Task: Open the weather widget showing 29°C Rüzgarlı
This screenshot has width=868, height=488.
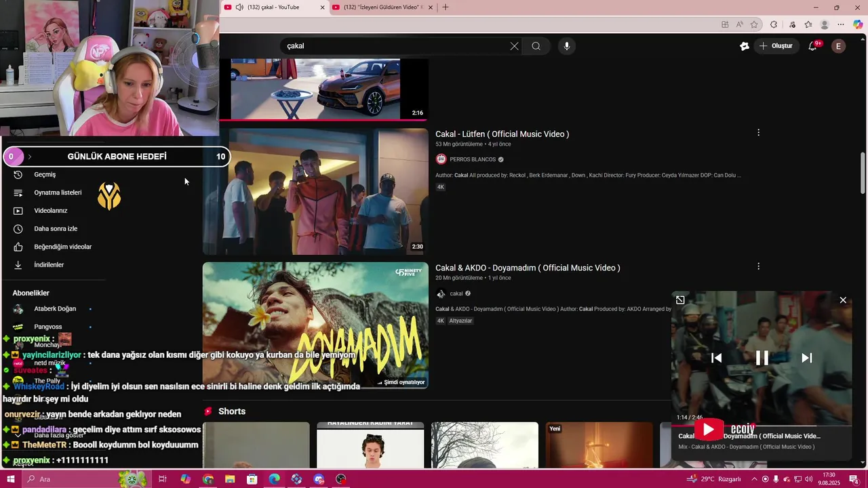Action: coord(714,479)
